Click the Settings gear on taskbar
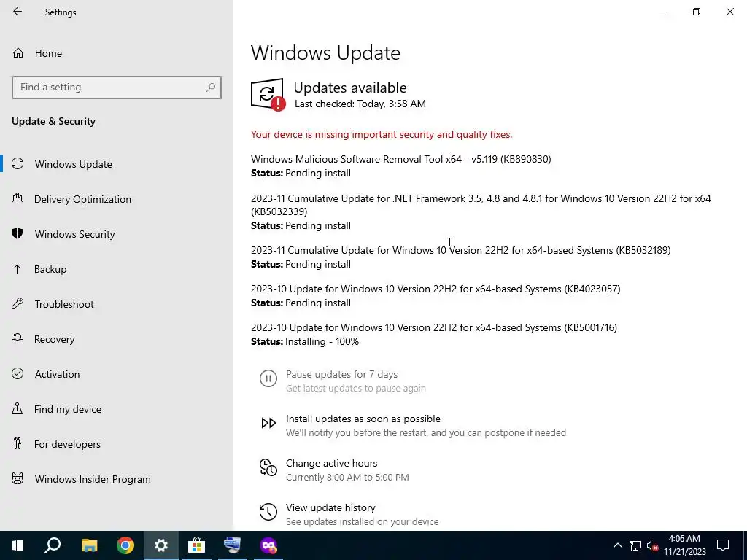 coord(161,545)
